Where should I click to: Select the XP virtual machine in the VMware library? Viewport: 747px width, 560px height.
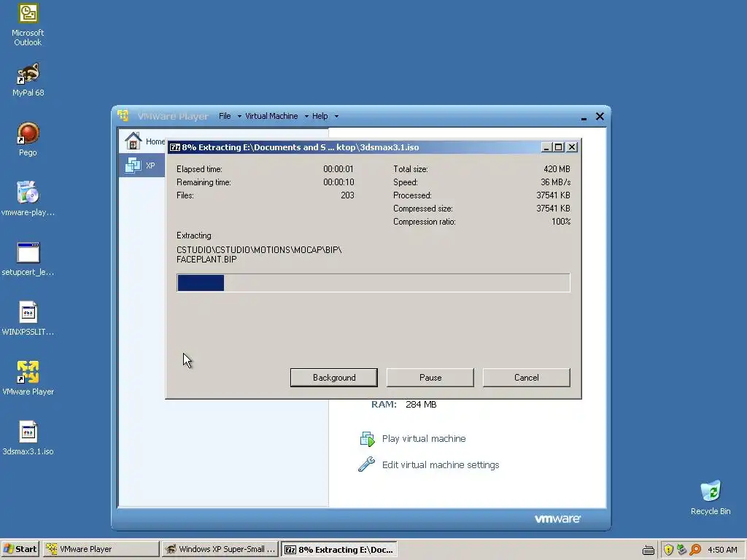pos(142,166)
